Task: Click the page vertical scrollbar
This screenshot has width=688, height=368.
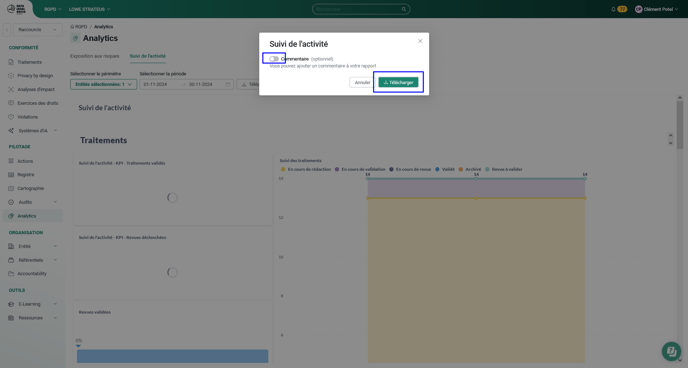Action: (x=680, y=125)
